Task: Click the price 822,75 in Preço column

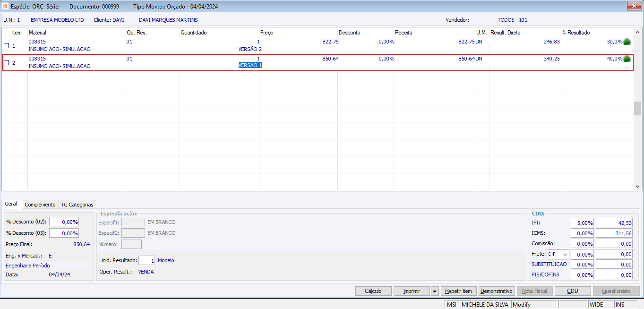Action: [x=330, y=42]
